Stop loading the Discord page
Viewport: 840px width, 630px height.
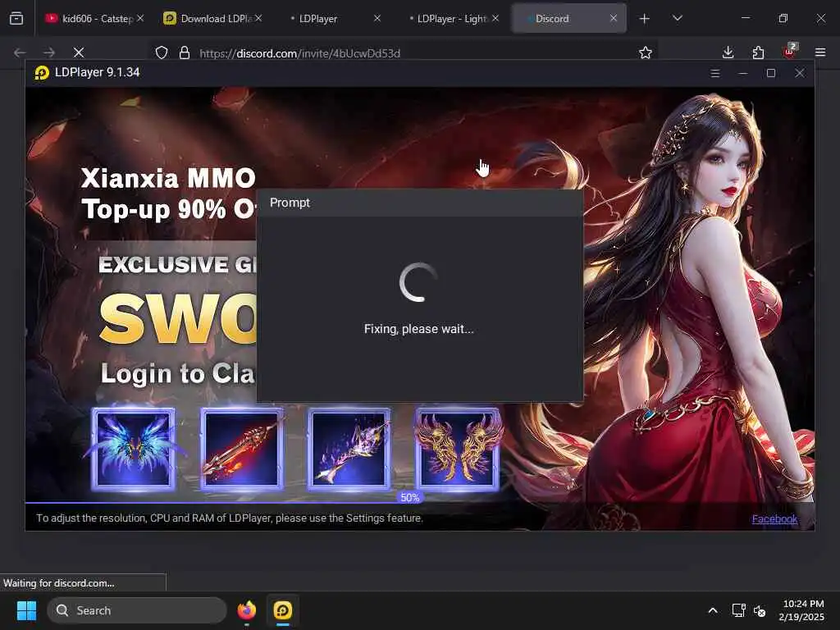[79, 52]
